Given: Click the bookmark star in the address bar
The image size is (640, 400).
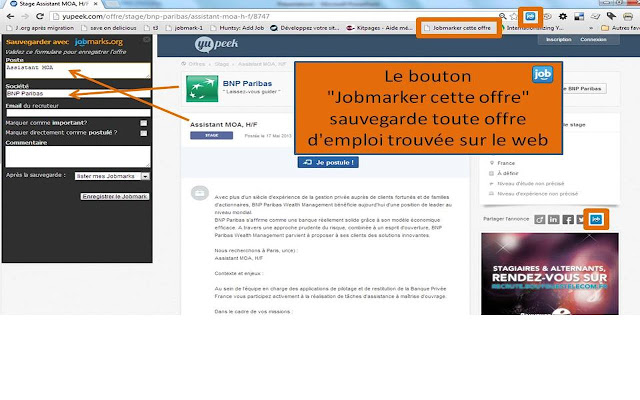Looking at the screenshot, I should click(x=514, y=16).
